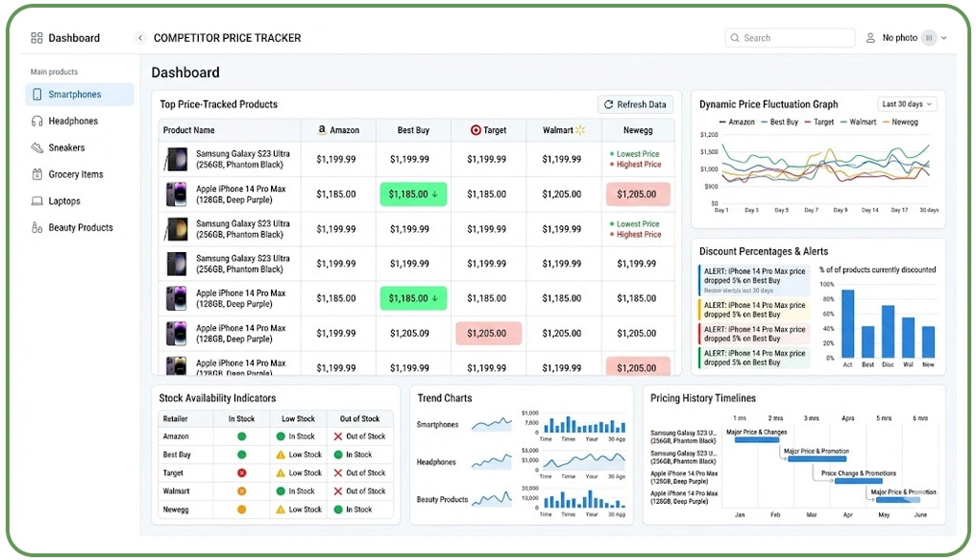Click the Target bullseye logo
This screenshot has height=560, width=976.
pyautogui.click(x=476, y=130)
